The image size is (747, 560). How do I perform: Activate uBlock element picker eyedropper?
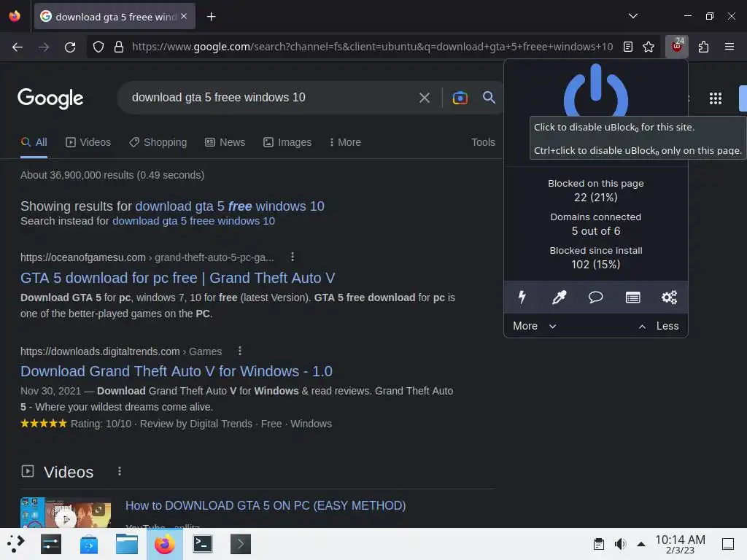[559, 297]
